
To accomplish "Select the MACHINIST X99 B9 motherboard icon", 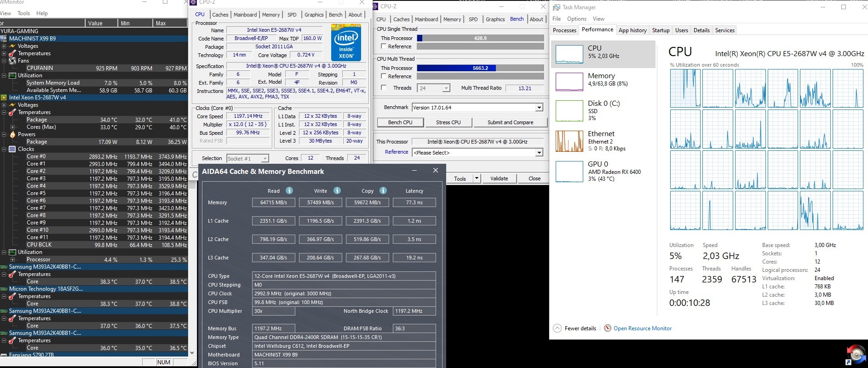I will coord(4,39).
